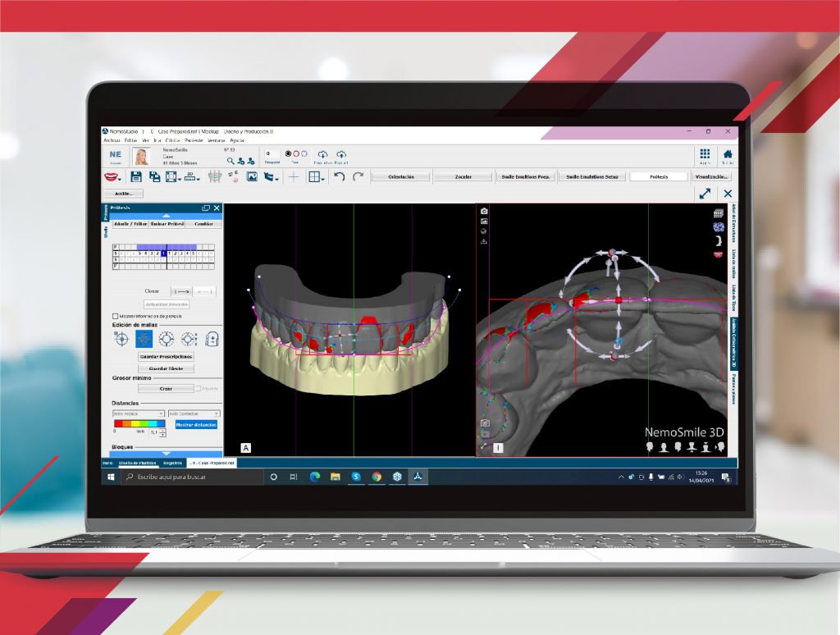Select the target crosshair mesh editing tool
Screen dimensions: 840x635
[x=121, y=339]
